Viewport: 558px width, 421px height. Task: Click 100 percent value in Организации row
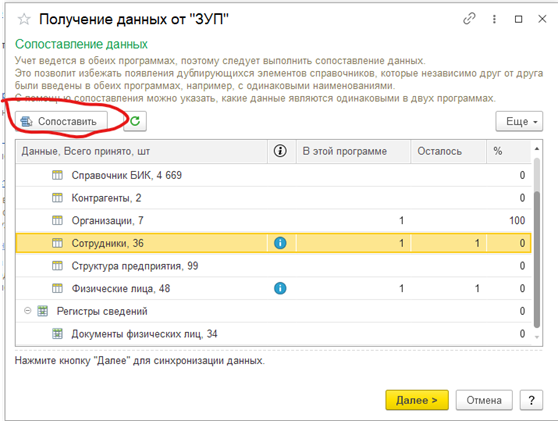click(x=517, y=221)
